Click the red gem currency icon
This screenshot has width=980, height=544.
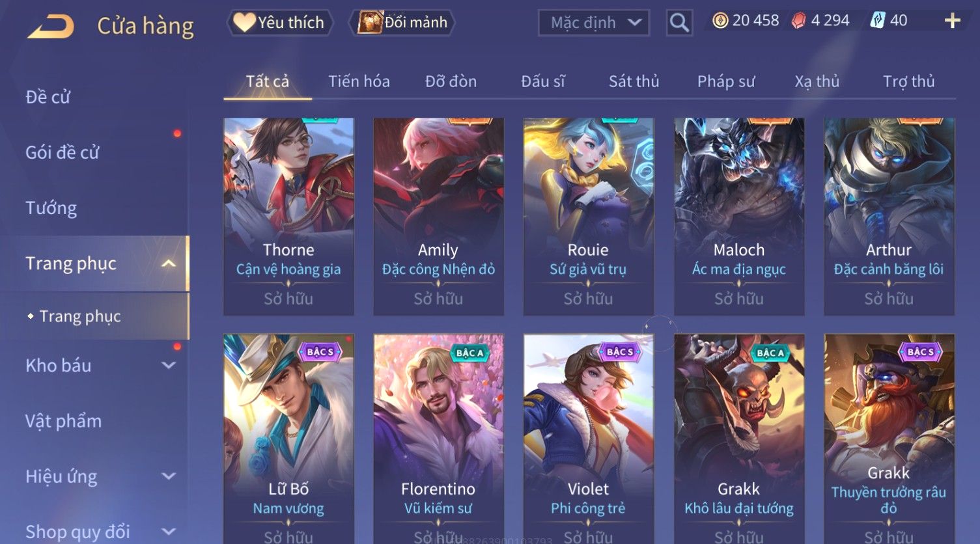798,21
